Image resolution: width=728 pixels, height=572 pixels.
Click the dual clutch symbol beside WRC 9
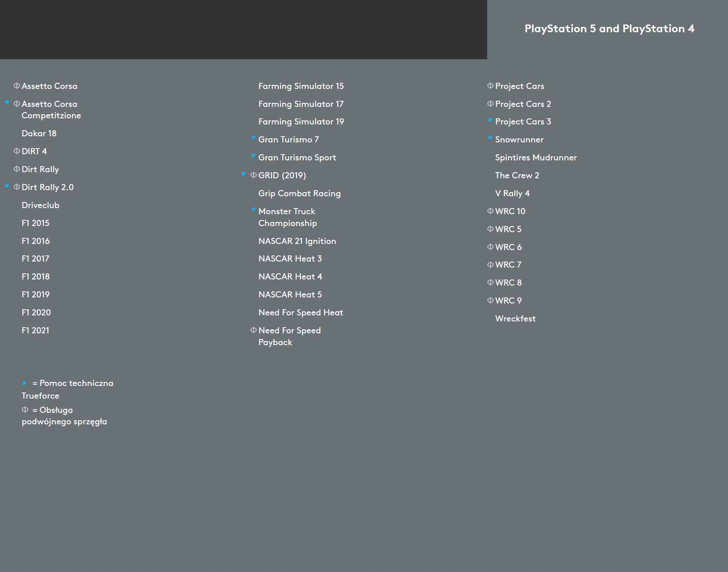(x=490, y=300)
